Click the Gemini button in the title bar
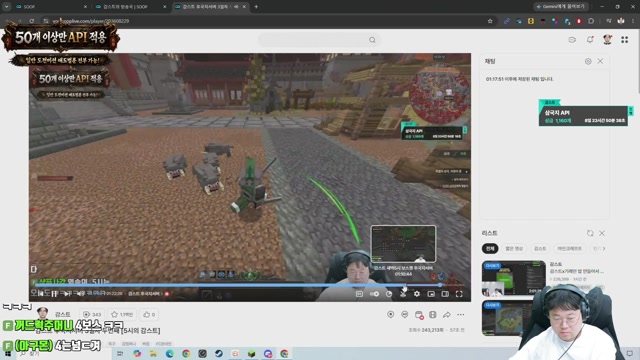 point(562,7)
